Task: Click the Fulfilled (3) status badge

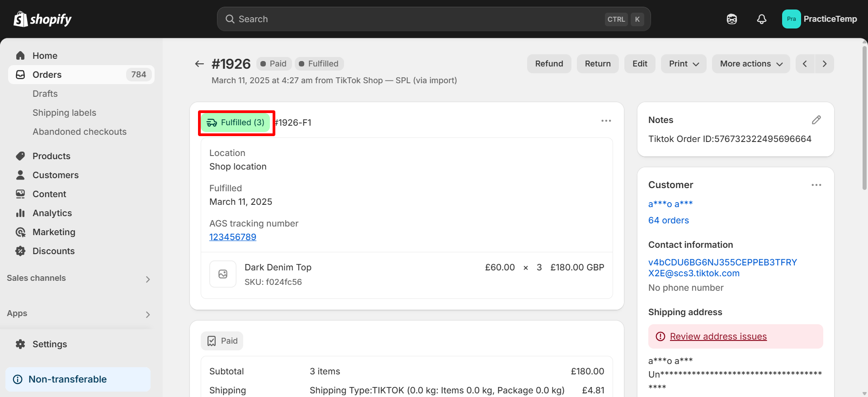Action: 236,123
